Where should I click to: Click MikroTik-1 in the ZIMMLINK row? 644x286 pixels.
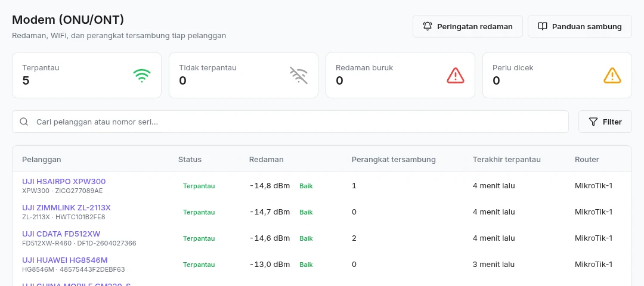point(593,212)
